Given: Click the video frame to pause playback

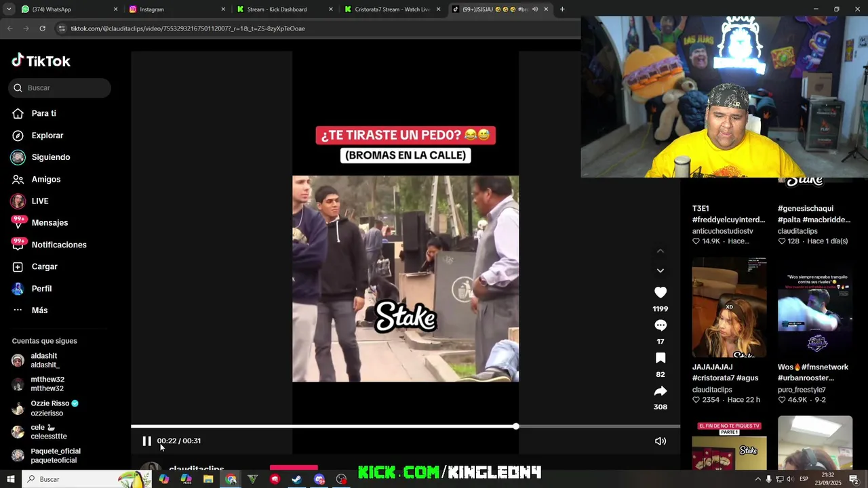Looking at the screenshot, I should 406,279.
